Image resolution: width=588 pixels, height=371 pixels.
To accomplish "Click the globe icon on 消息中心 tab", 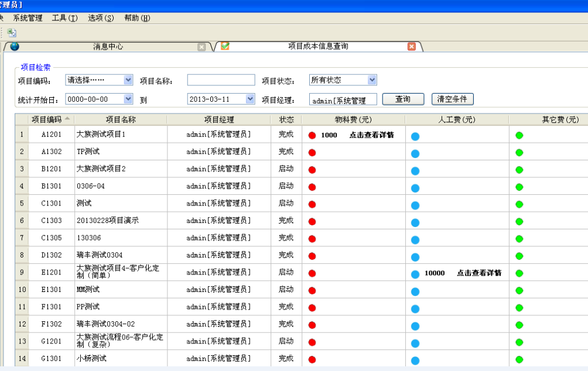I will click(15, 46).
